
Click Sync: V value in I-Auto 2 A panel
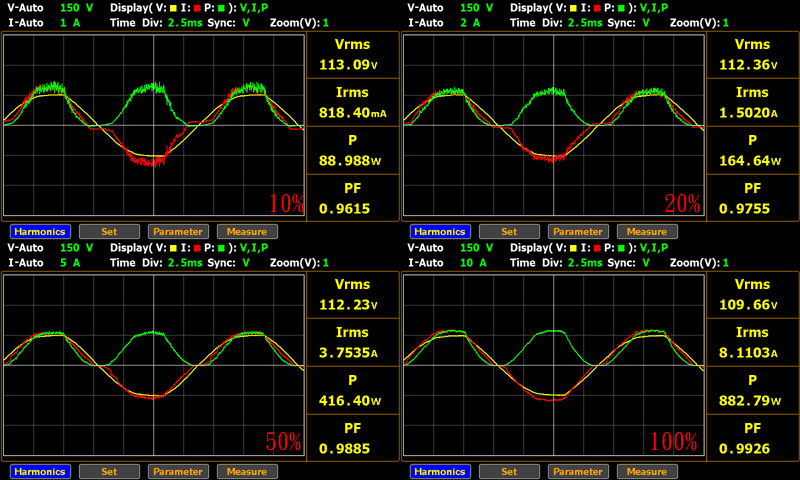click(x=646, y=23)
